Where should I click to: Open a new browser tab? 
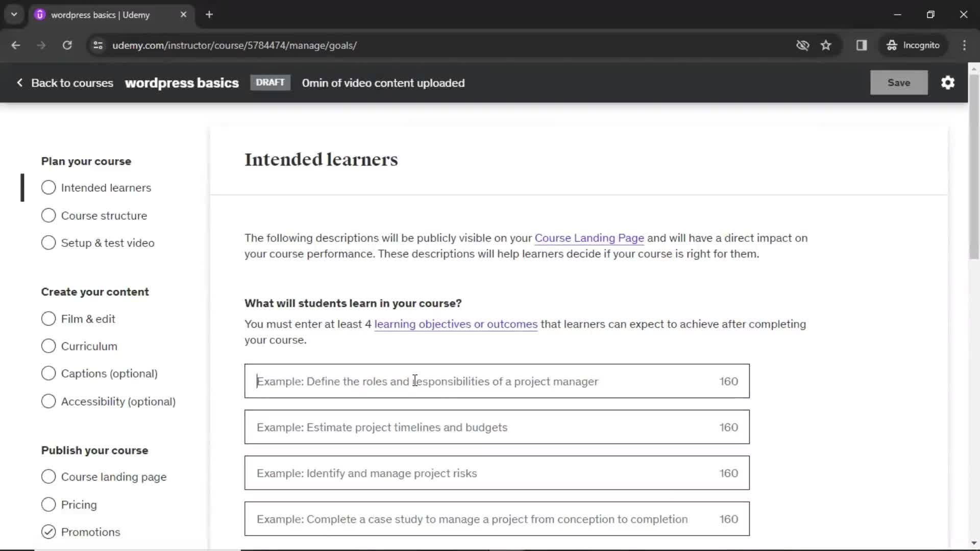[x=209, y=15]
